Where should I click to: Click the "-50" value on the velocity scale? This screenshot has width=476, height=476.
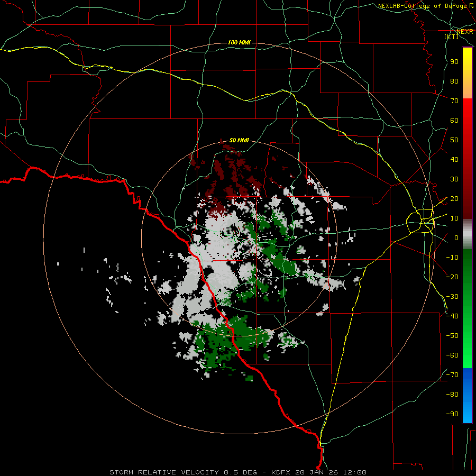tap(452, 336)
